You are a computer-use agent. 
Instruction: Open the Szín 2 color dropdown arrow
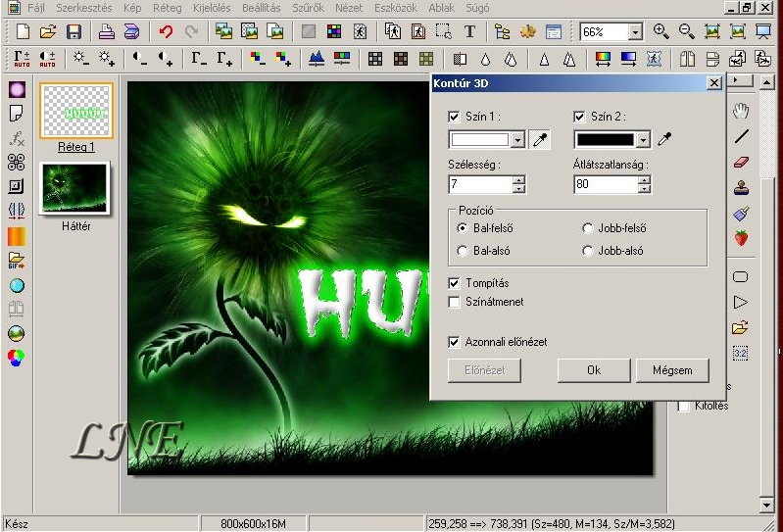pos(643,140)
